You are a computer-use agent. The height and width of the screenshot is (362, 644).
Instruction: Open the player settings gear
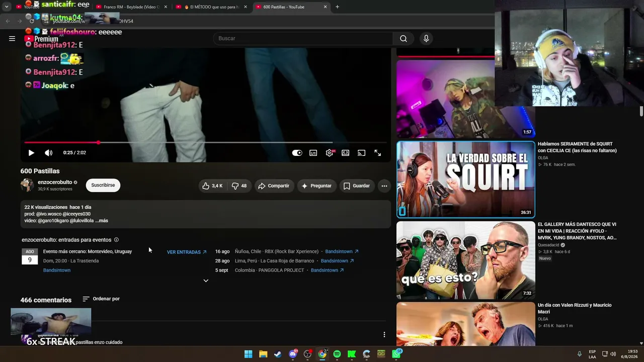point(330,153)
